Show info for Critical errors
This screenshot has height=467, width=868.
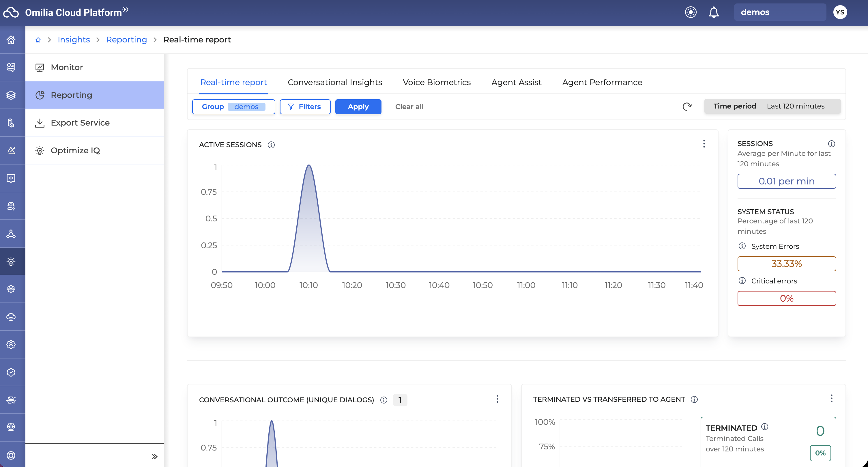[742, 281]
